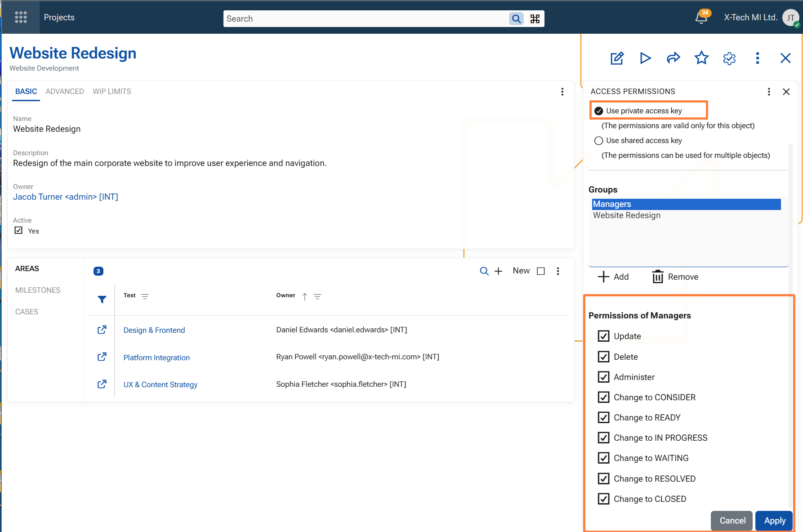Search within the Areas list
803x532 pixels.
coord(484,271)
